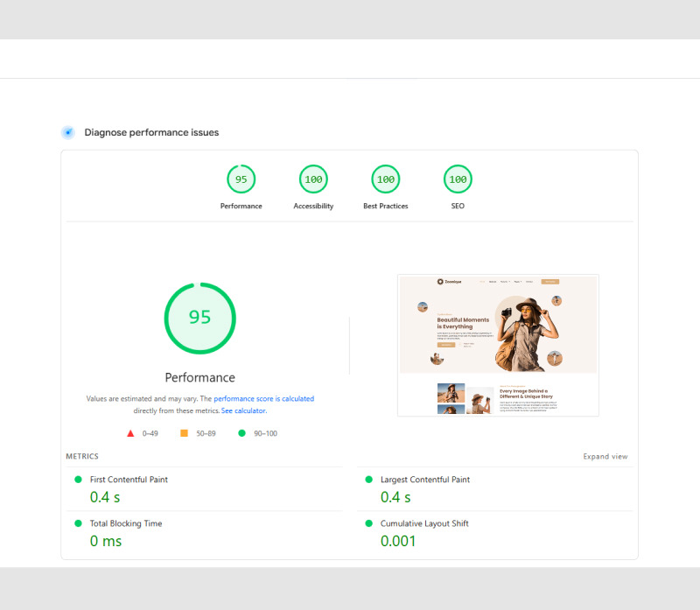Image resolution: width=700 pixels, height=610 pixels.
Task: Select the Accessibility category label
Action: pyautogui.click(x=313, y=206)
